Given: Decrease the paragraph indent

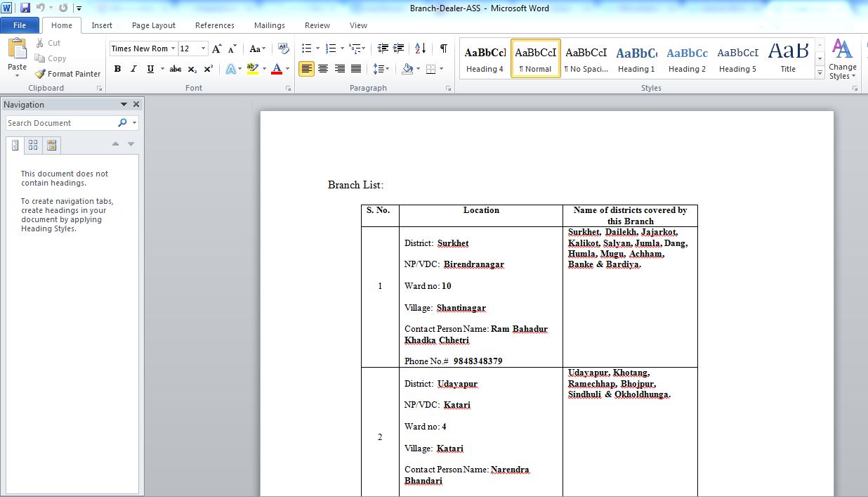Looking at the screenshot, I should (x=383, y=49).
